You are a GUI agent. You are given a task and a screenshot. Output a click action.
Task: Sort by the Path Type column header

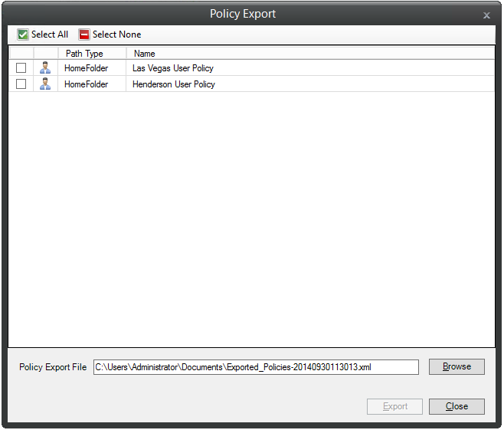coord(92,54)
